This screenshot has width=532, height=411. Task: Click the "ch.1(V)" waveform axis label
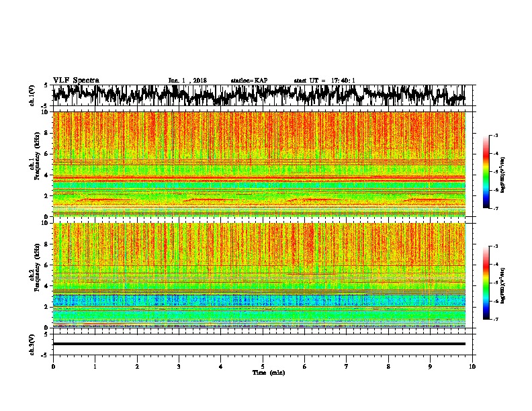[32, 95]
